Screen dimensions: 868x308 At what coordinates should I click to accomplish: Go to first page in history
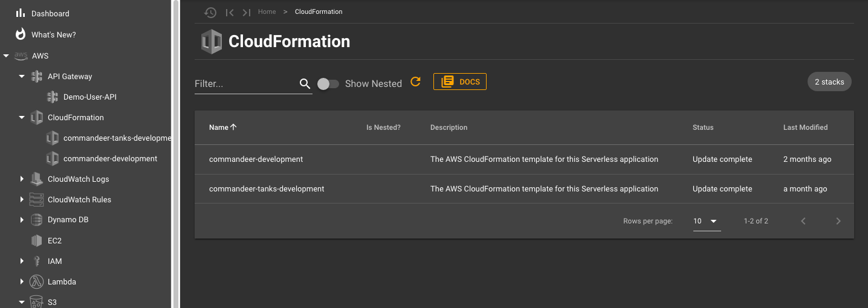click(229, 12)
